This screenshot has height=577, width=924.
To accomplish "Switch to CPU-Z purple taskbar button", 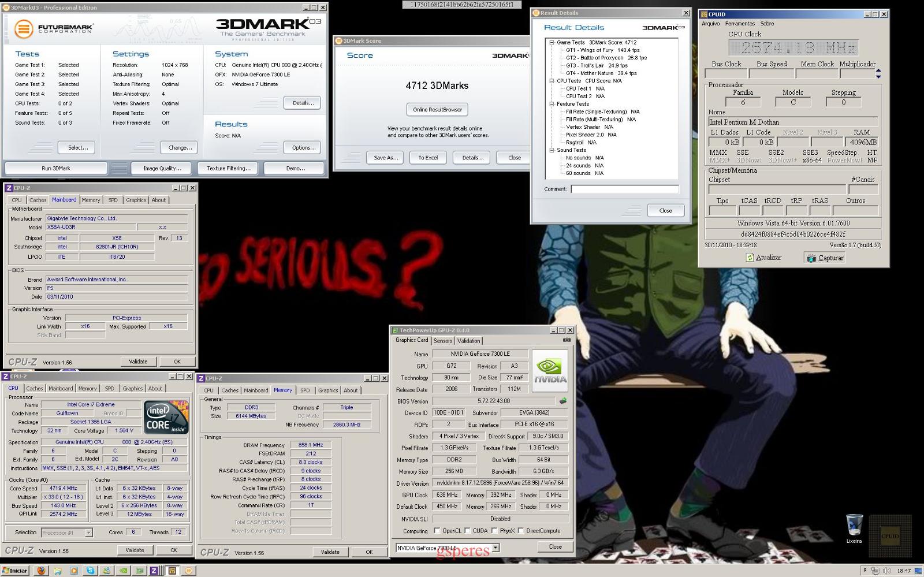I will click(154, 571).
